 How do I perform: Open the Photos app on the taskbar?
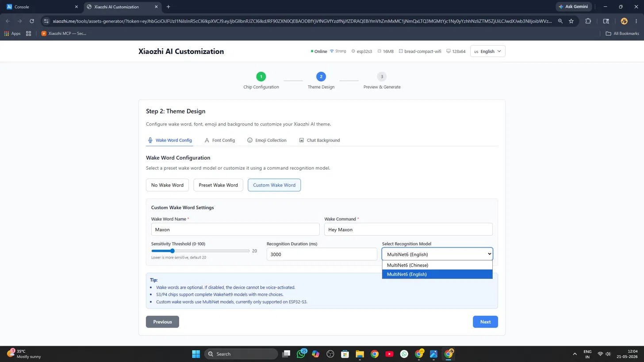(433, 354)
